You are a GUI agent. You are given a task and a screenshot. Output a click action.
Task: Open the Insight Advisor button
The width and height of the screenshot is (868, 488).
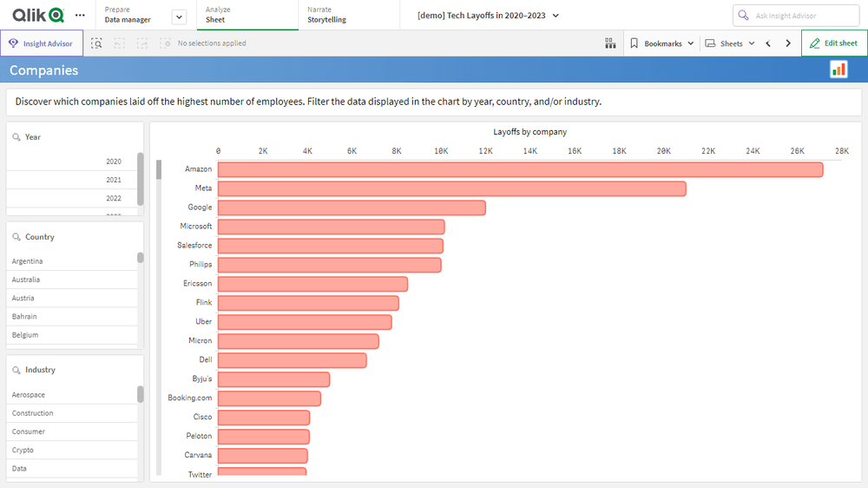(x=42, y=43)
